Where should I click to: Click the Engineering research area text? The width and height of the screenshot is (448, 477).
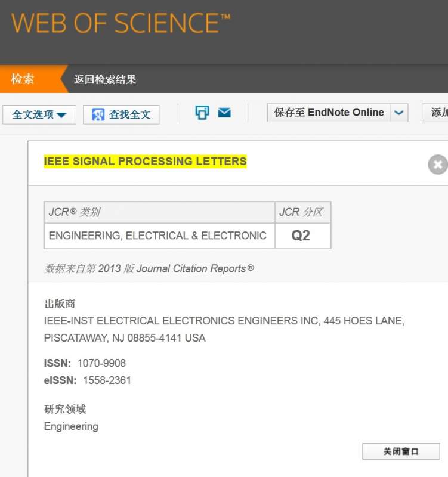(71, 426)
